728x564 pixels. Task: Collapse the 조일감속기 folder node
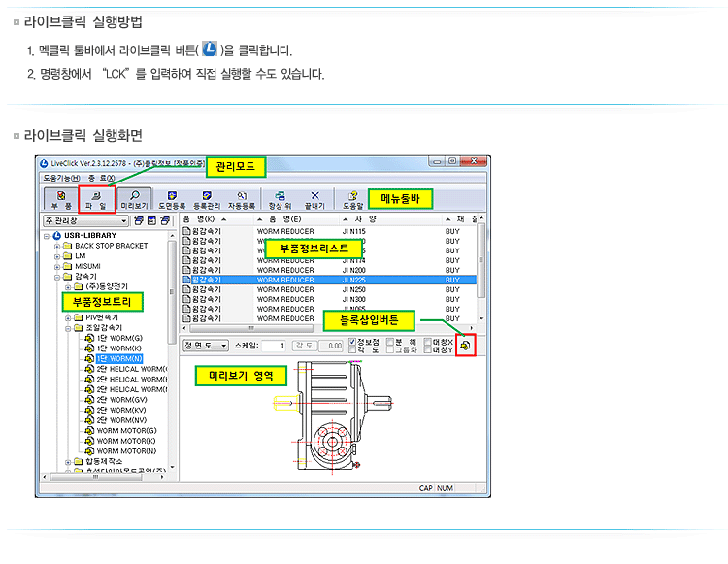[x=68, y=329]
